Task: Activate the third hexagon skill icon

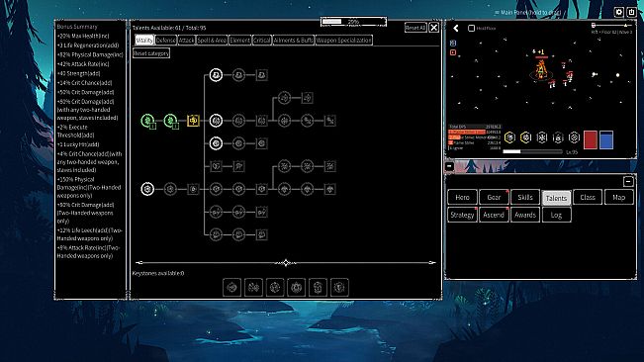Action: 542,137
